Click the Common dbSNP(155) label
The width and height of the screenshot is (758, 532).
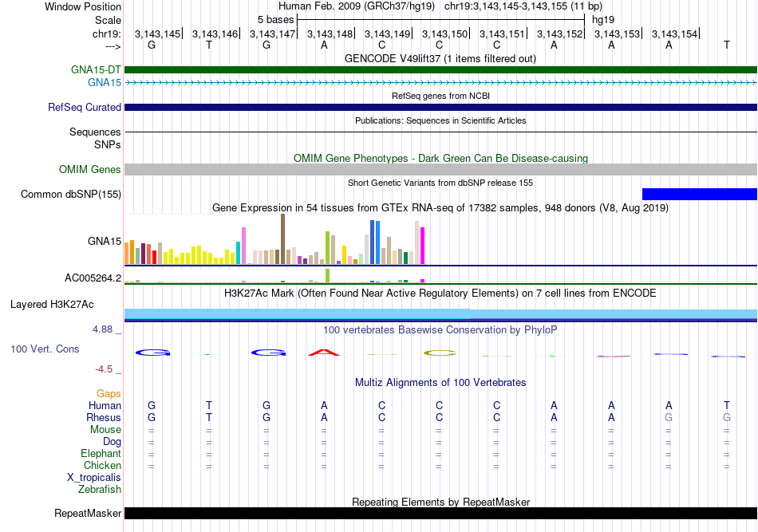click(71, 195)
